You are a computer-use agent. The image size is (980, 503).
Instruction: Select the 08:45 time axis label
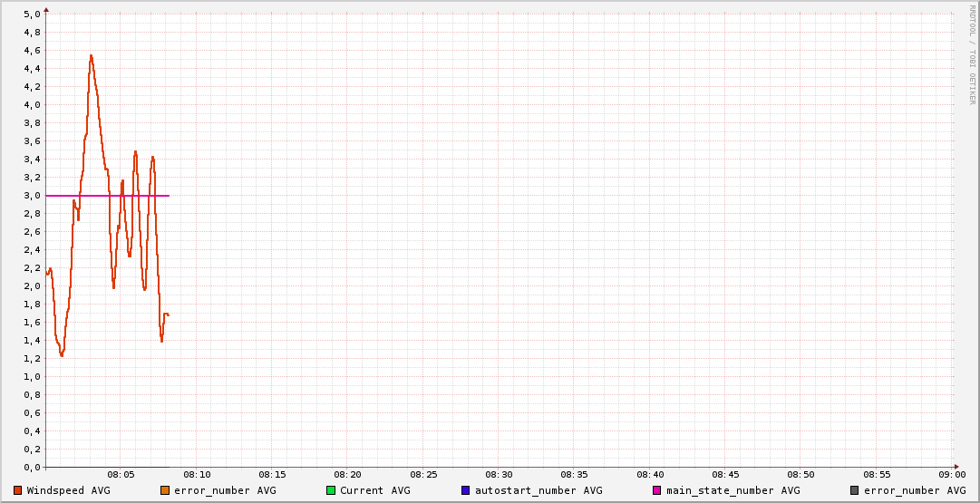(726, 475)
